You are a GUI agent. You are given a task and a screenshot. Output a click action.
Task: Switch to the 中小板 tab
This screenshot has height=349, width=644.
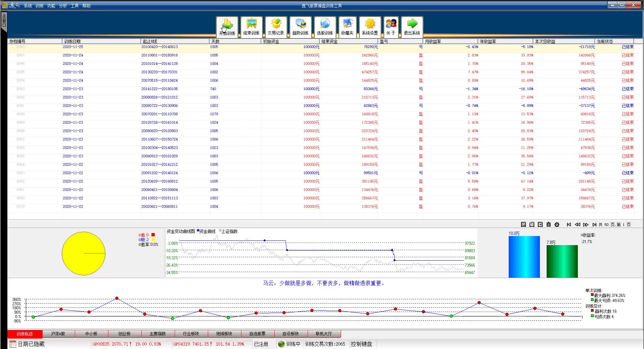pos(91,334)
